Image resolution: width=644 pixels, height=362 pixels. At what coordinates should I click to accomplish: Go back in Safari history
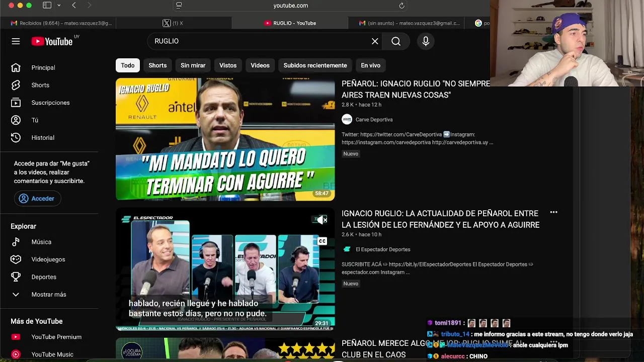(x=74, y=5)
